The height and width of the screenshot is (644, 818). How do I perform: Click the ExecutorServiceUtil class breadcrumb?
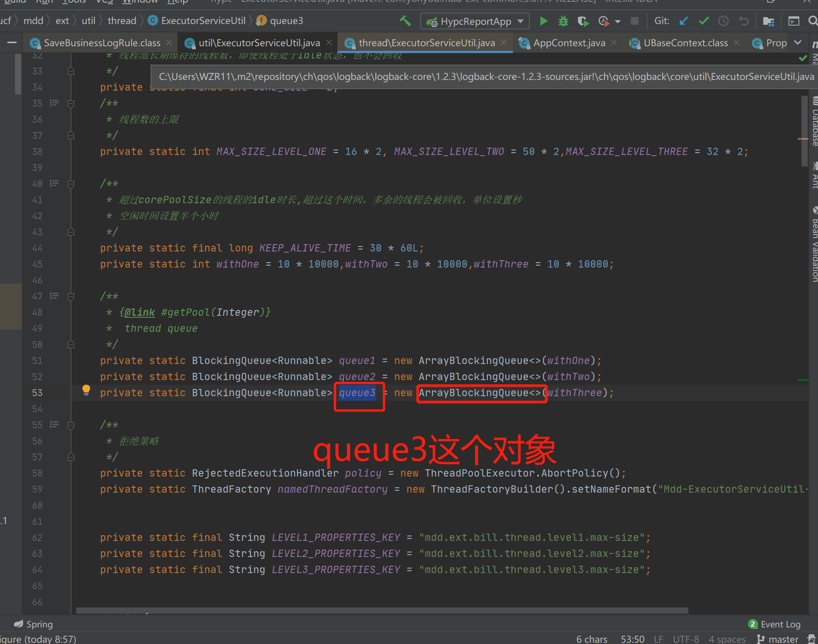coord(197,21)
